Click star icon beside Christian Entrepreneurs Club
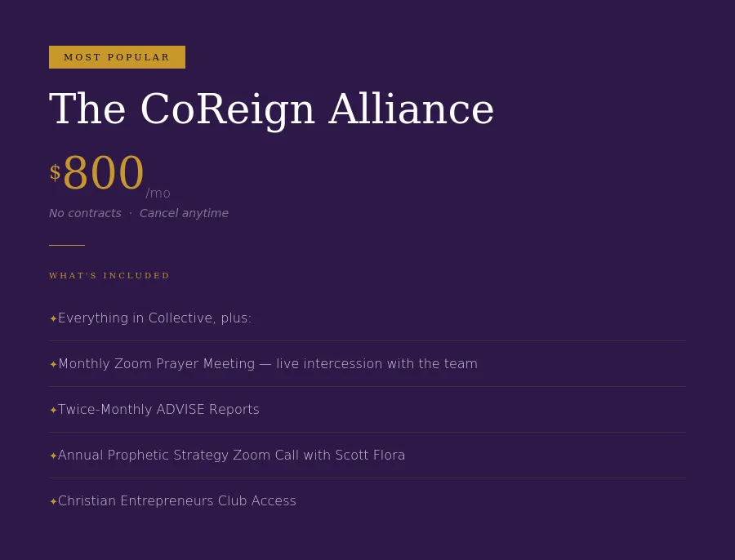Viewport: 735px width, 560px height. [53, 501]
